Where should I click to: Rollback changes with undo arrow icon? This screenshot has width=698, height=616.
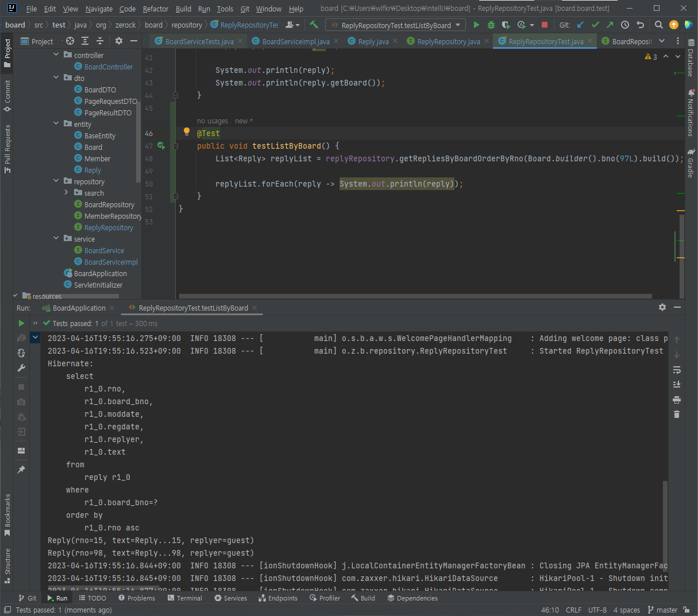(640, 25)
